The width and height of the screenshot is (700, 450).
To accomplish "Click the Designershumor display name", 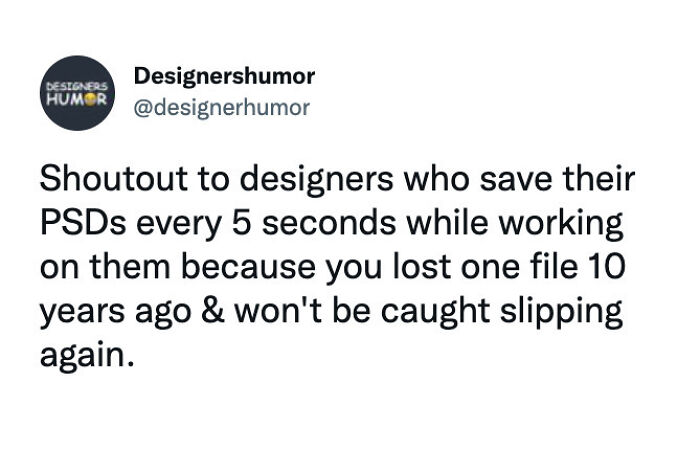I will click(224, 76).
